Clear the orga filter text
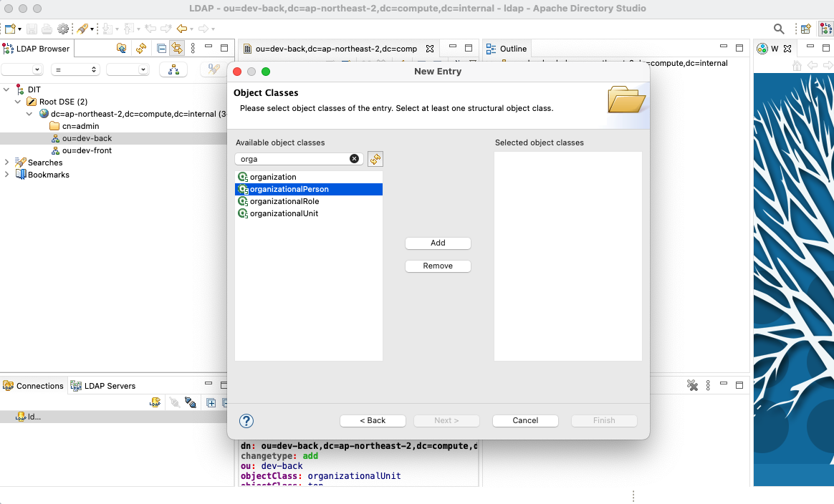834x504 pixels. [354, 159]
